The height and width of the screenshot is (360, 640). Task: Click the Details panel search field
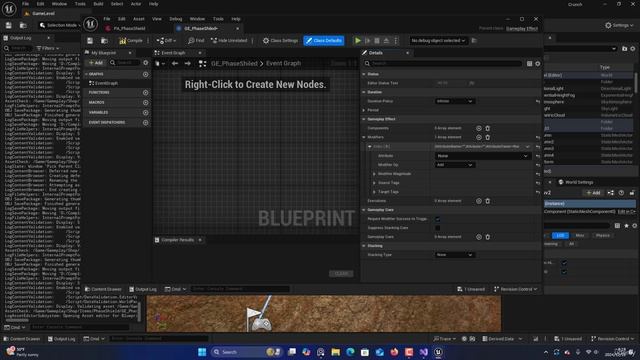click(443, 64)
